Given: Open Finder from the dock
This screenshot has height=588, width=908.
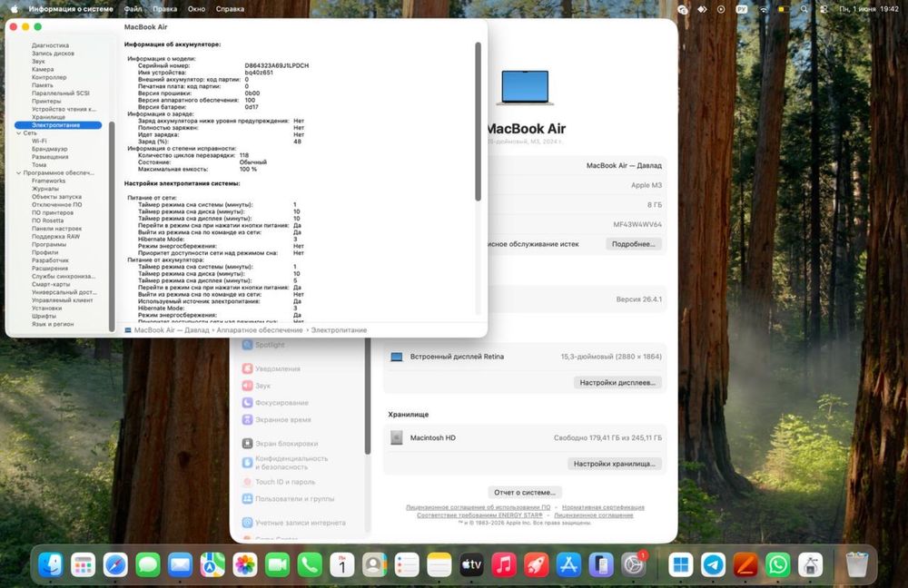Looking at the screenshot, I should pos(50,564).
